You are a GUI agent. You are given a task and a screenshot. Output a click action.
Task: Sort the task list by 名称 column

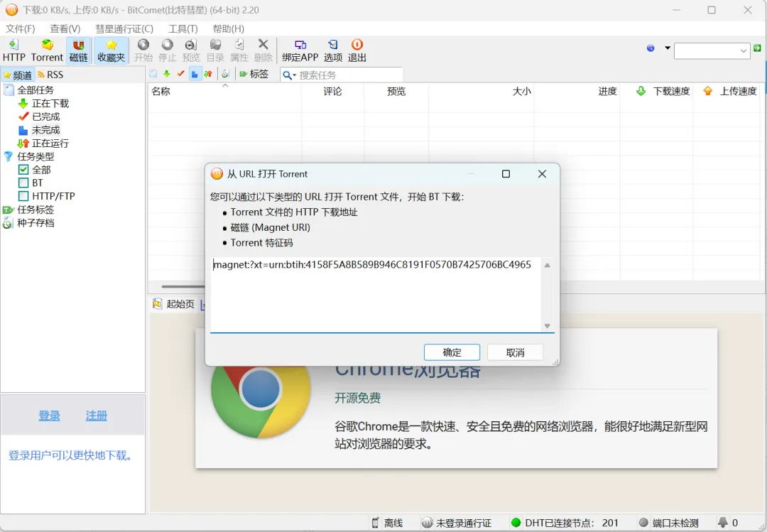point(224,92)
